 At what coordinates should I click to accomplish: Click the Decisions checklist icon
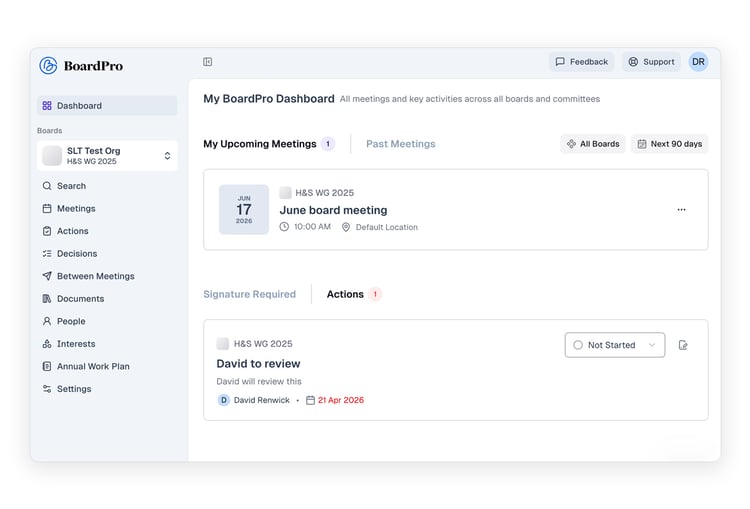click(47, 254)
